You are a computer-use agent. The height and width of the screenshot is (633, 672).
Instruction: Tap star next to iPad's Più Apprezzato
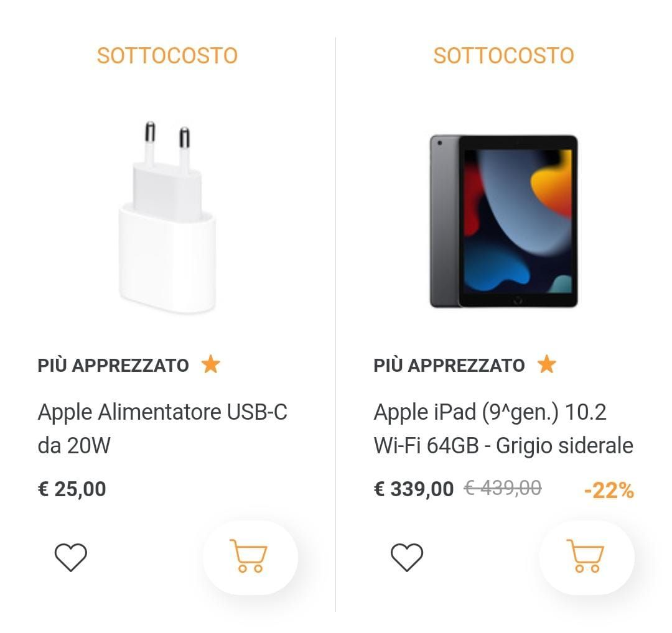coord(547,364)
